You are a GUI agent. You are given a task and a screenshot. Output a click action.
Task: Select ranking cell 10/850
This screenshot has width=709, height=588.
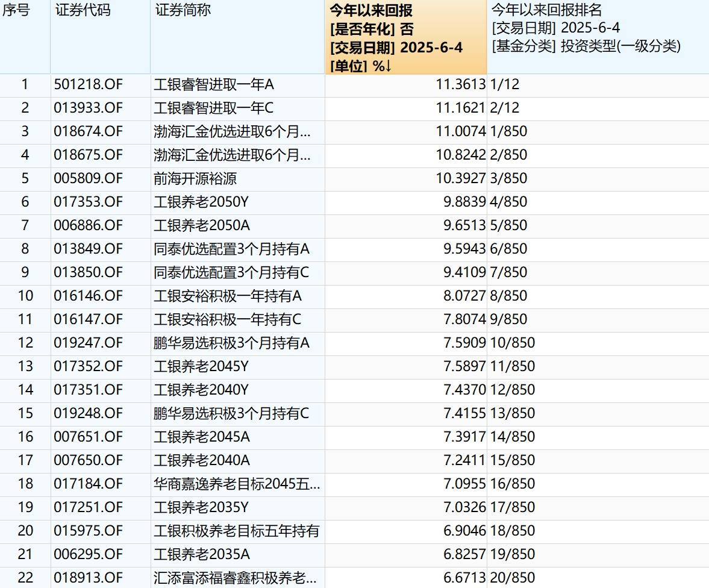tap(512, 343)
